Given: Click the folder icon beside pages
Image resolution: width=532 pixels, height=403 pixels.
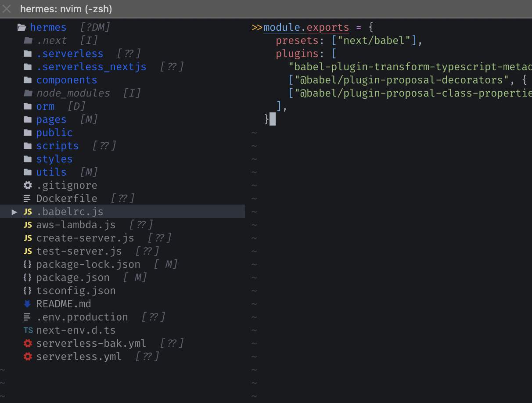Looking at the screenshot, I should click(28, 119).
